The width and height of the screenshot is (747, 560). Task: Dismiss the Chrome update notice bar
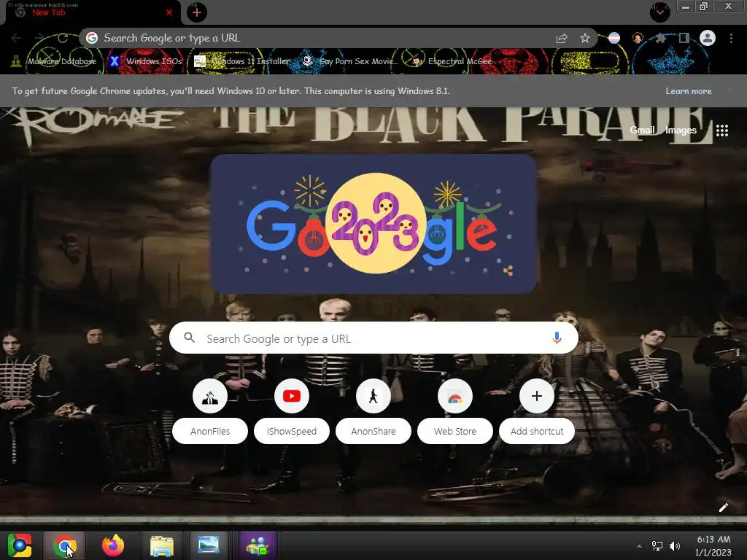pyautogui.click(x=729, y=91)
